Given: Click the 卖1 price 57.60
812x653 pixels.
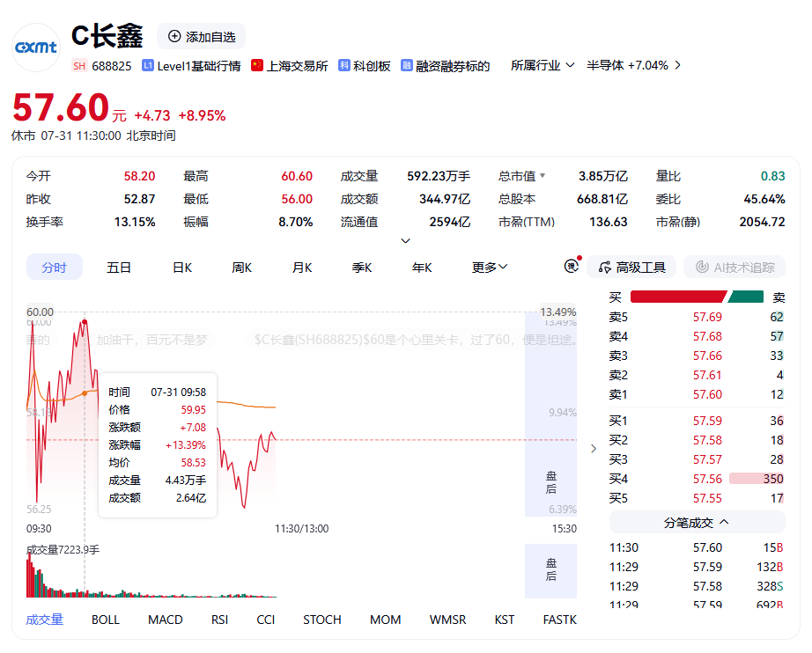Looking at the screenshot, I should (x=707, y=394).
